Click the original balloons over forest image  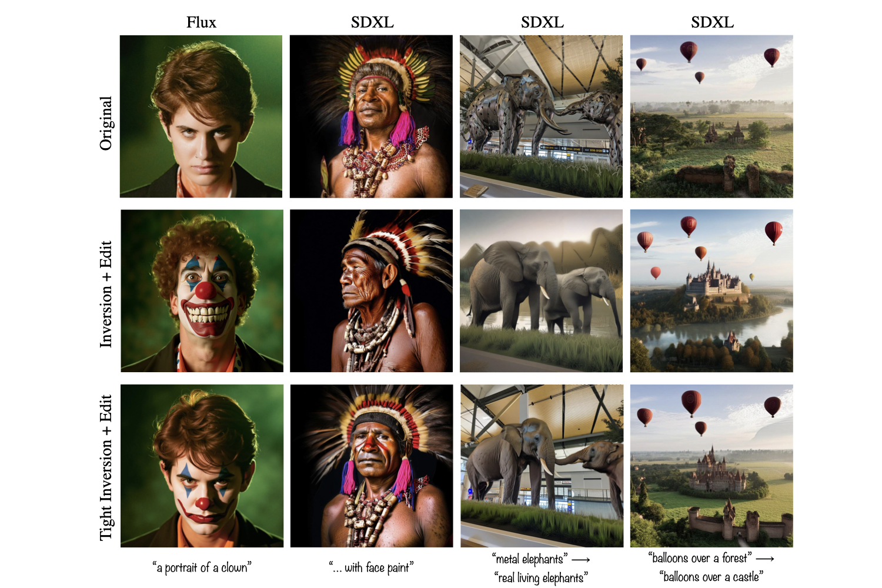click(x=711, y=116)
